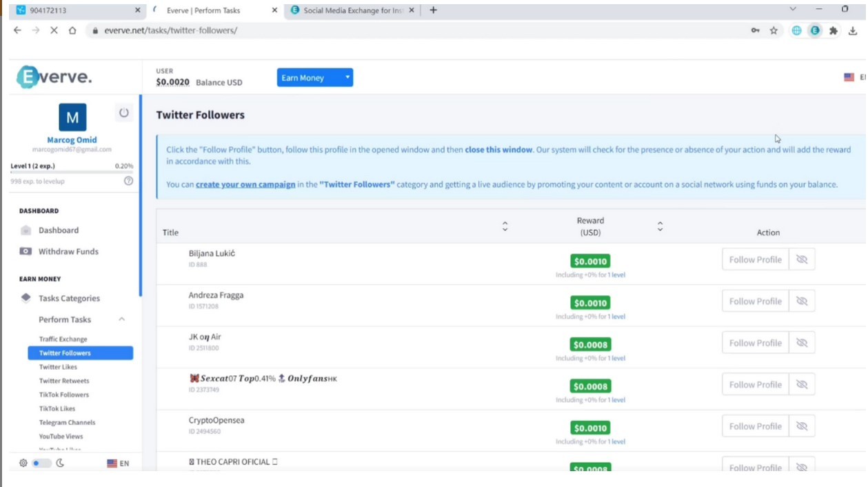Image resolution: width=868 pixels, height=487 pixels.
Task: Open the level help question mark icon
Action: (x=128, y=181)
